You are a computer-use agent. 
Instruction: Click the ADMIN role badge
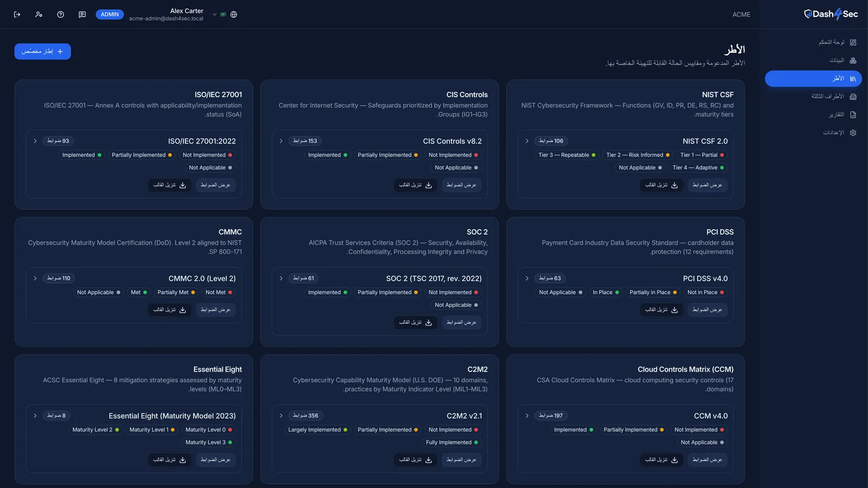pos(110,15)
